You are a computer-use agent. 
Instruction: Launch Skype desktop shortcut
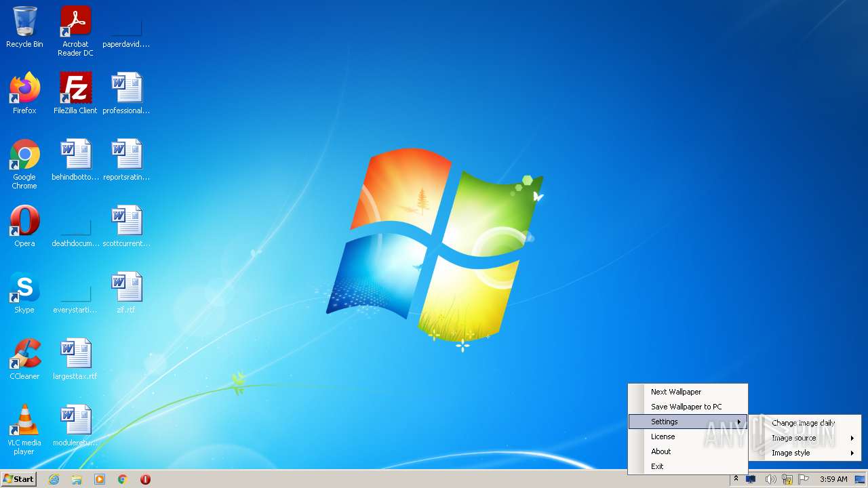(x=24, y=293)
